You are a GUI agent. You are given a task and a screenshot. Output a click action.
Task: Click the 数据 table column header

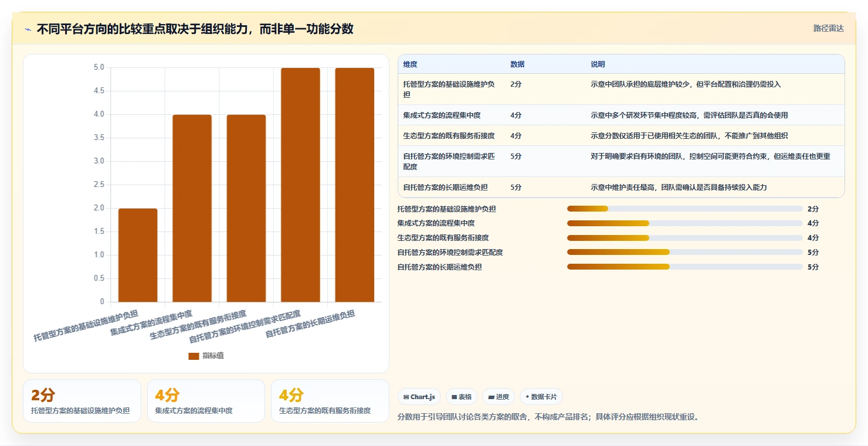coord(517,64)
